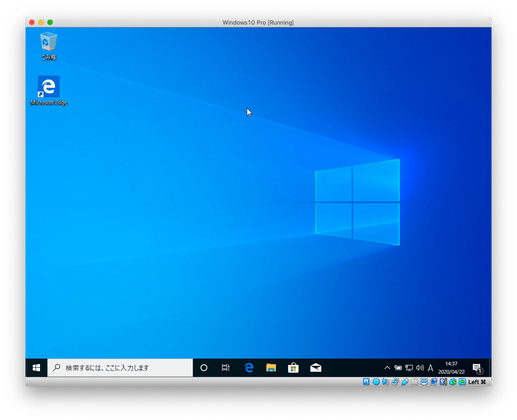The height and width of the screenshot is (420, 517).
Task: Open the Action Center notifications icon
Action: [x=478, y=368]
